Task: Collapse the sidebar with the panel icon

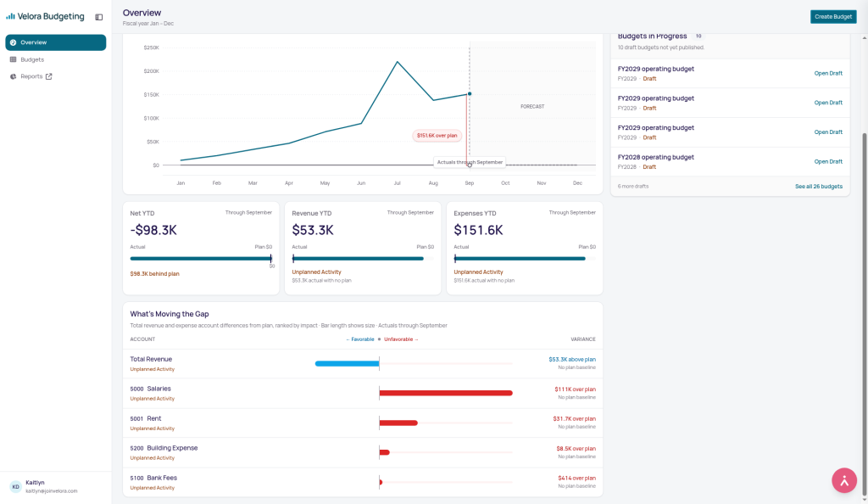Action: tap(99, 17)
